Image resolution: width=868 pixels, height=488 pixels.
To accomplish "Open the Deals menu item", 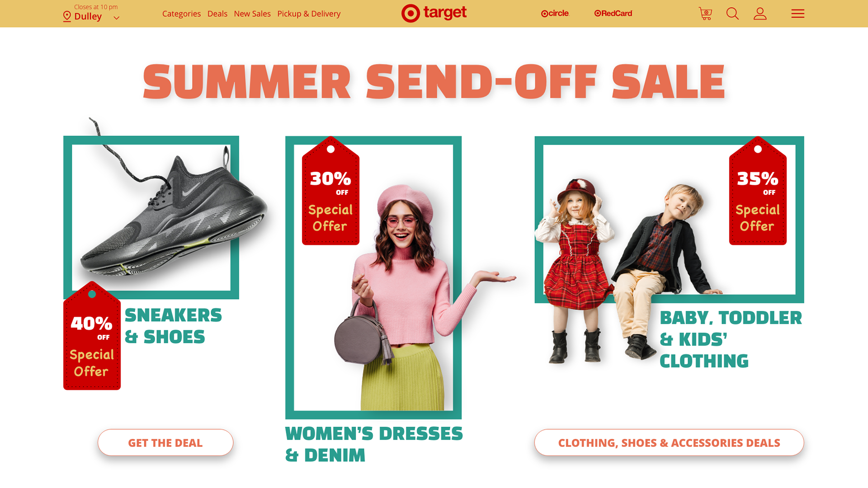I will point(217,14).
